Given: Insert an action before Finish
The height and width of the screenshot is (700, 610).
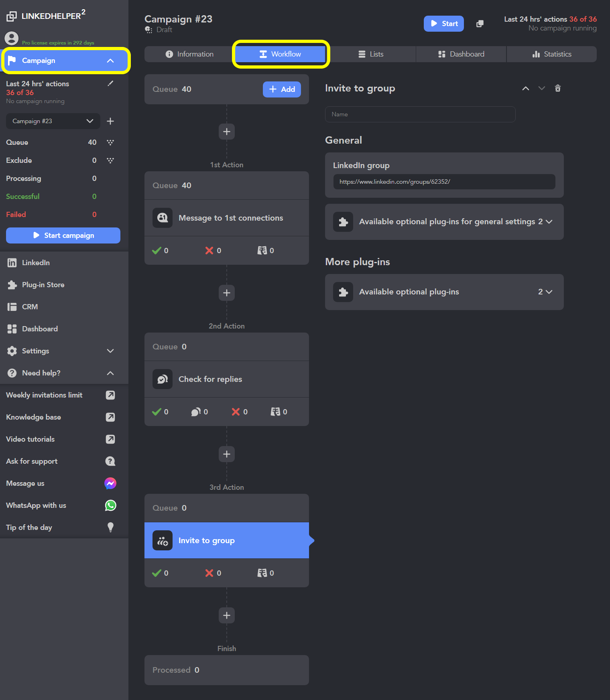Looking at the screenshot, I should click(x=227, y=615).
